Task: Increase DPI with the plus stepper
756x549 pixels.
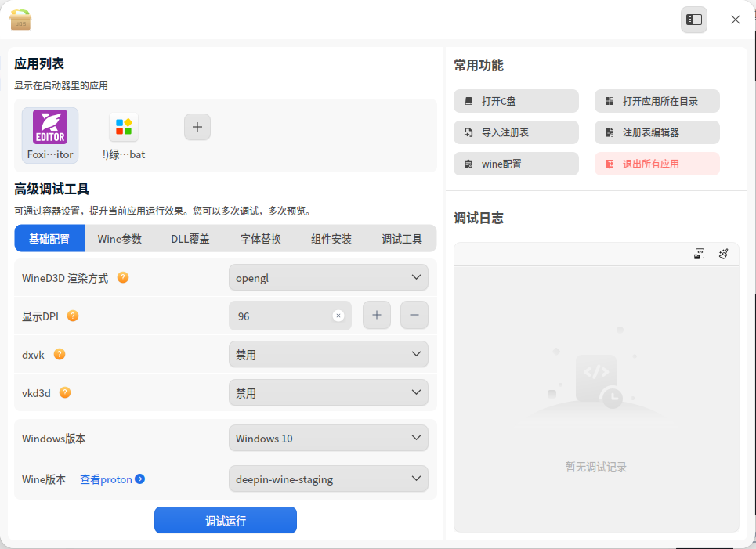Action: point(377,316)
